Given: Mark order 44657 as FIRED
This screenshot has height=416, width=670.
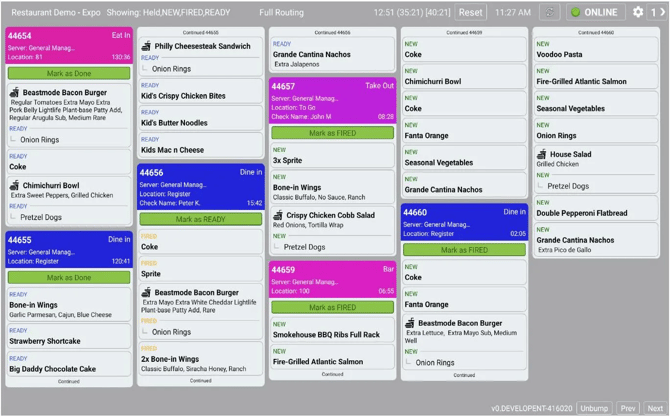Looking at the screenshot, I should (x=333, y=133).
